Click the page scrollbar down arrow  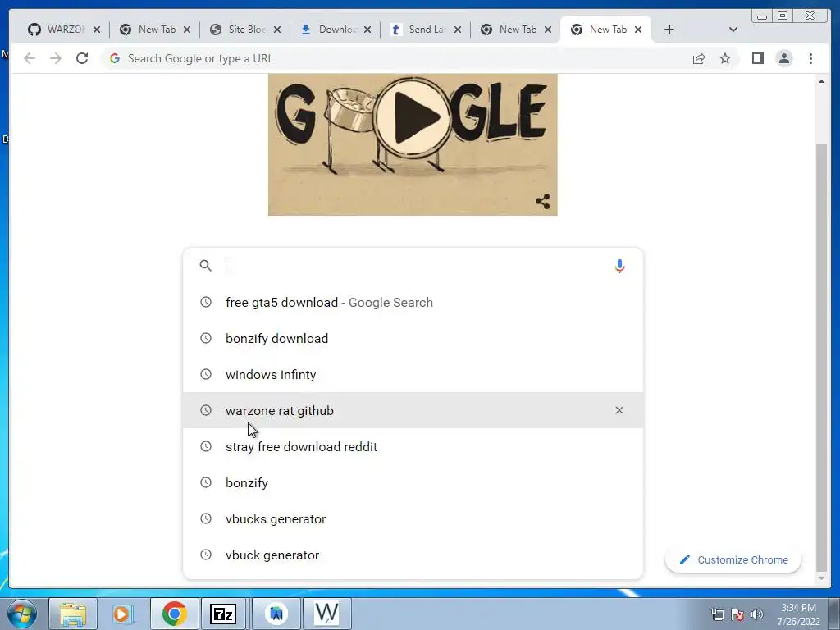click(x=821, y=578)
